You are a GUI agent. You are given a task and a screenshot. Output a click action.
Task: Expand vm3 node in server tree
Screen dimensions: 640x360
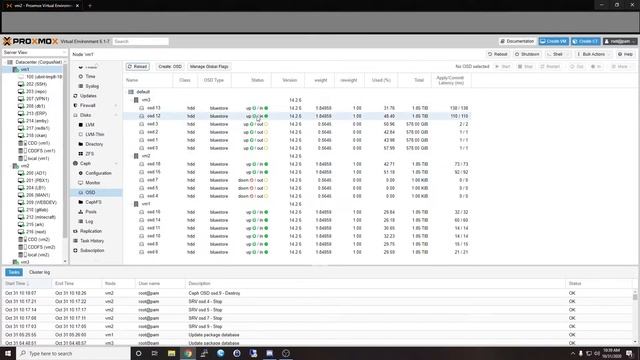11,262
